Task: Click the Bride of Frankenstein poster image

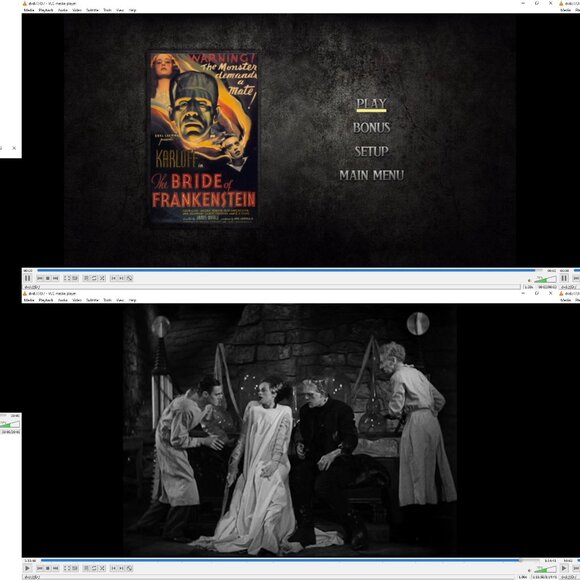Action: pos(203,138)
